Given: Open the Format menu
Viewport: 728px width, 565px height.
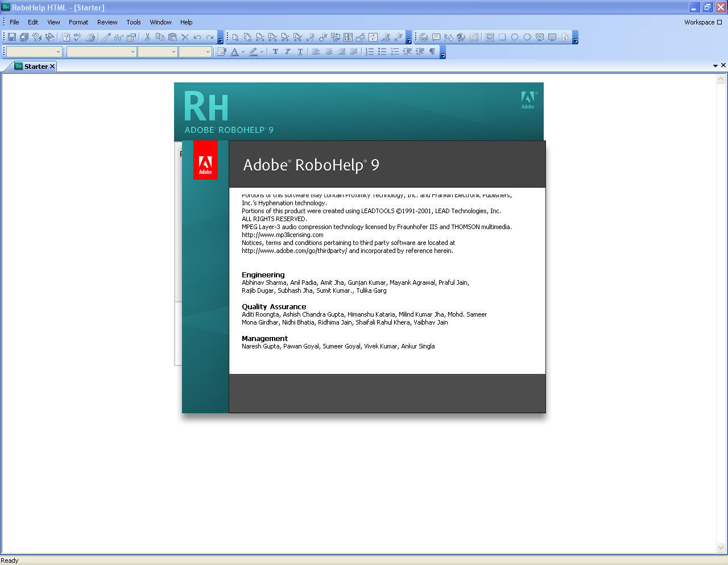Looking at the screenshot, I should click(78, 22).
